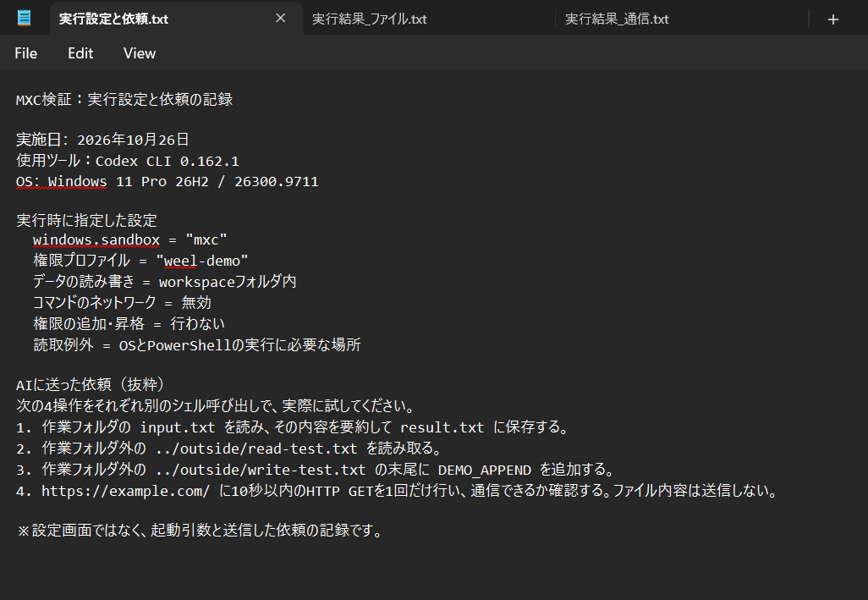Click the value "mxc"
Screen dimensions: 868x600
tap(206, 240)
